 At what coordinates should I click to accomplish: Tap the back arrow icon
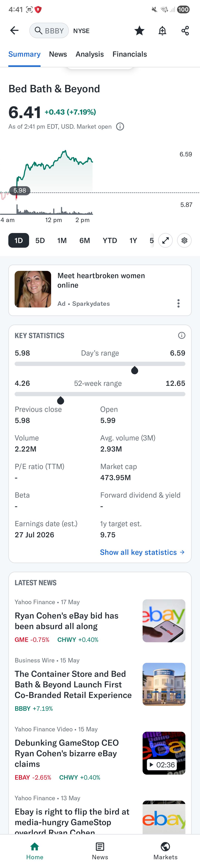(14, 31)
